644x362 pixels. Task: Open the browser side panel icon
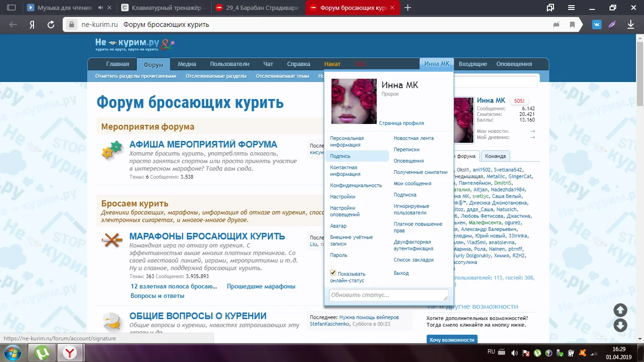coord(11,8)
